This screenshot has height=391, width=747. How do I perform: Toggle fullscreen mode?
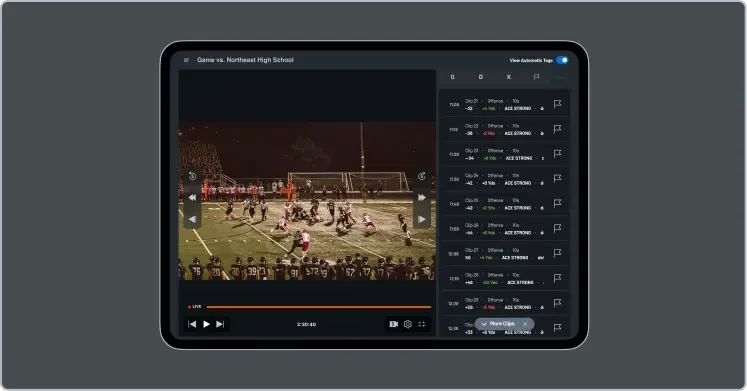[422, 324]
